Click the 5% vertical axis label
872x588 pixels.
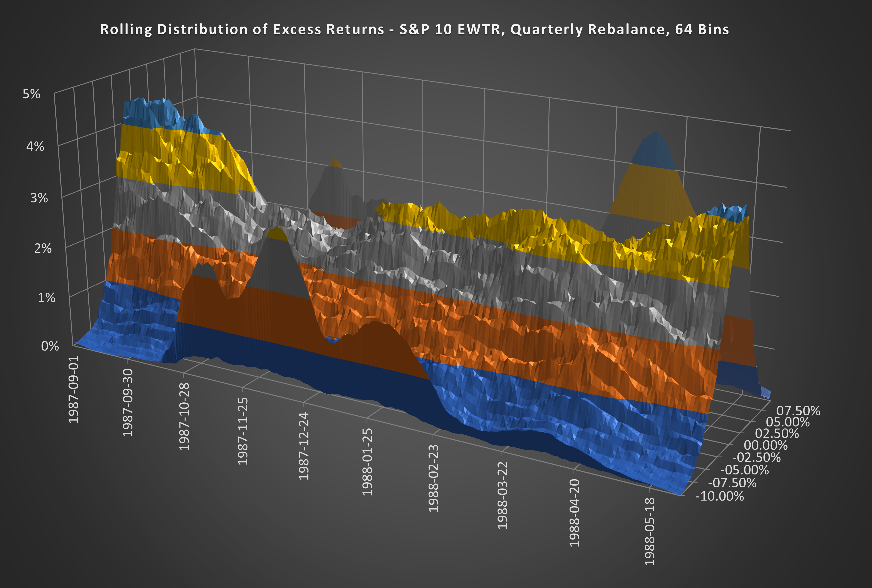[31, 94]
